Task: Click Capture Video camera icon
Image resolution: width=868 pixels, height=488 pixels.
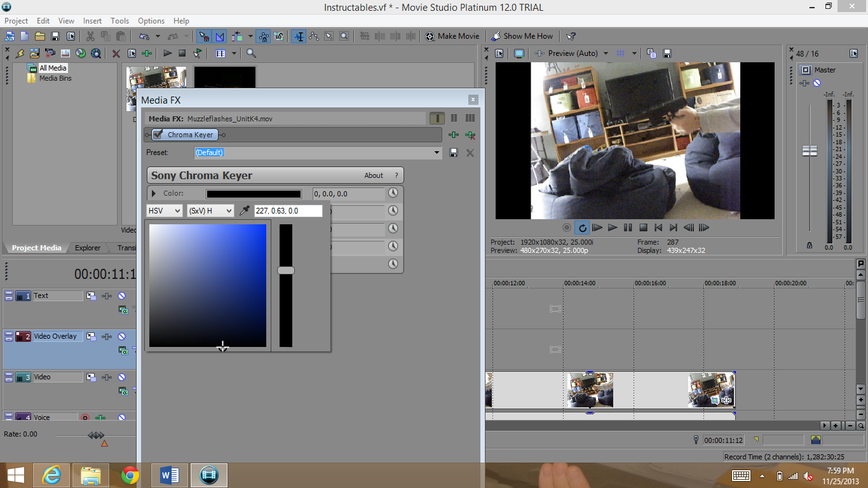Action: point(50,53)
